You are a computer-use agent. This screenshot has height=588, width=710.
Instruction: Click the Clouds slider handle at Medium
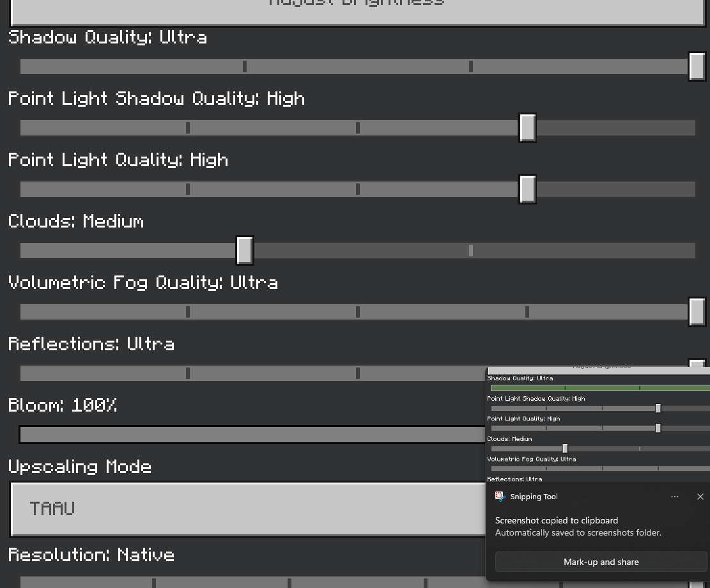click(245, 251)
